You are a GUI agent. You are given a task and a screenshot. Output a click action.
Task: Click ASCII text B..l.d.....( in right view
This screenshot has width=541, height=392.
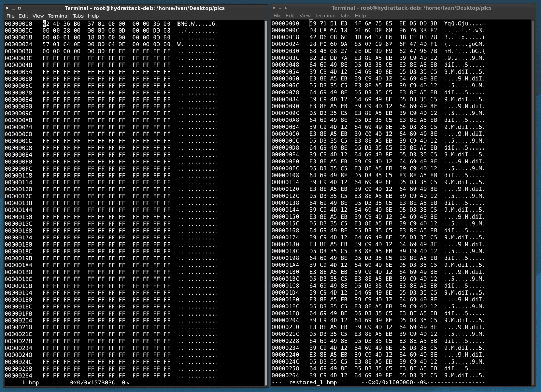coord(465,37)
